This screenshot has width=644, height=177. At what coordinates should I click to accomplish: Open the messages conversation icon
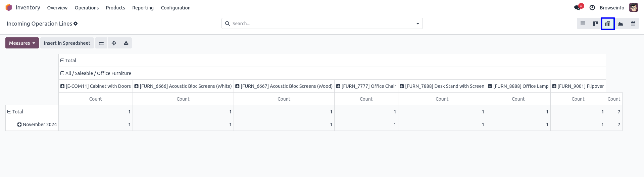(577, 8)
